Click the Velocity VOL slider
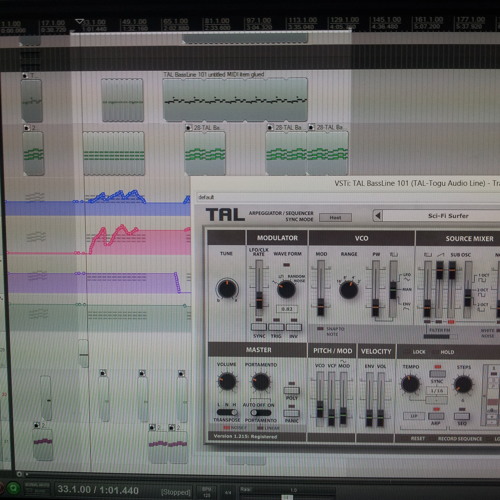Image resolution: width=500 pixels, height=500 pixels. (x=380, y=400)
